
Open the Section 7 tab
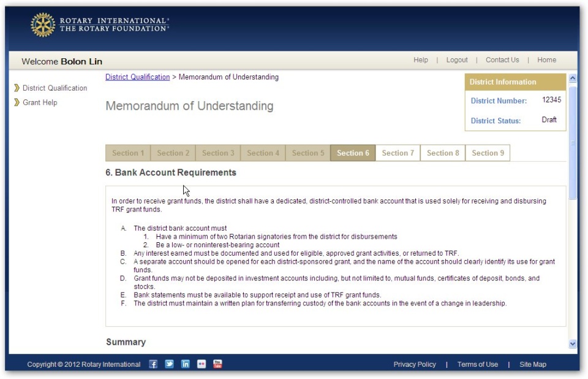398,153
